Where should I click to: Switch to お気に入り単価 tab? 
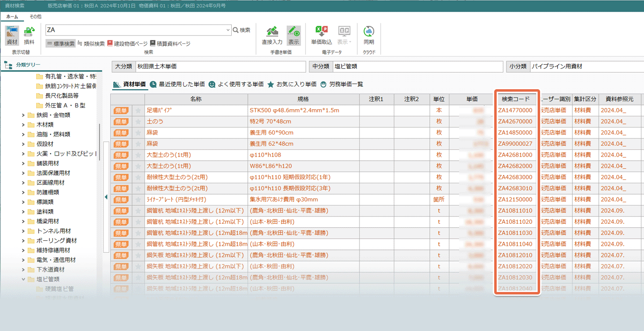coord(292,84)
